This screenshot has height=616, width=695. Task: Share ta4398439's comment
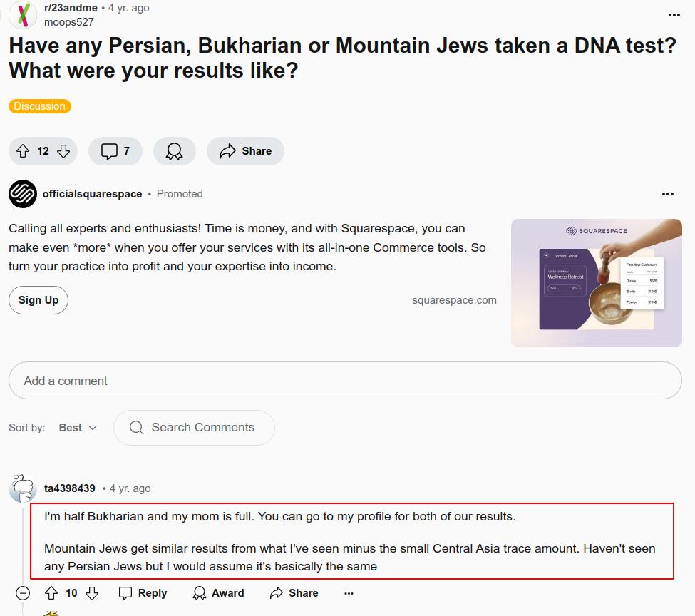294,593
